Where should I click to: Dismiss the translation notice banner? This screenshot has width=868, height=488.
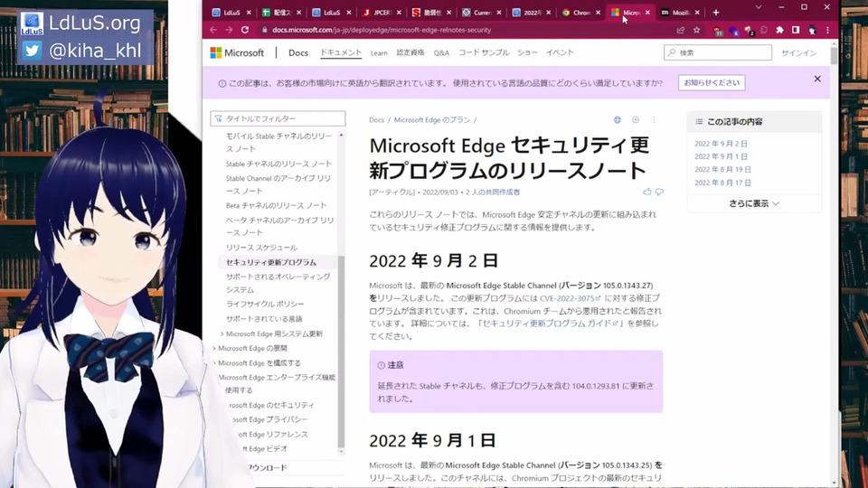point(817,79)
